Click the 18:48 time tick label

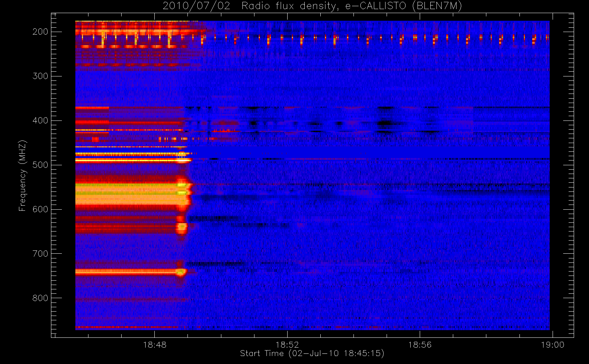point(155,345)
